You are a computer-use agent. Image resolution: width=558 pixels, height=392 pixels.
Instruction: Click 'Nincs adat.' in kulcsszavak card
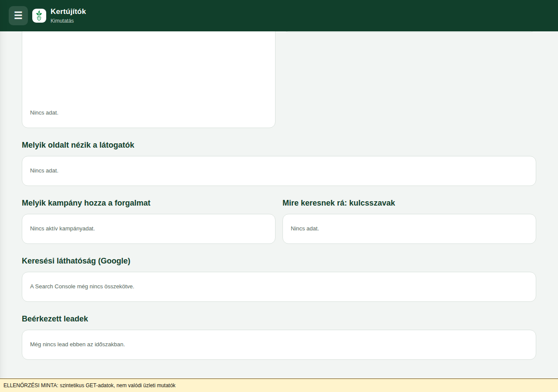pos(305,228)
